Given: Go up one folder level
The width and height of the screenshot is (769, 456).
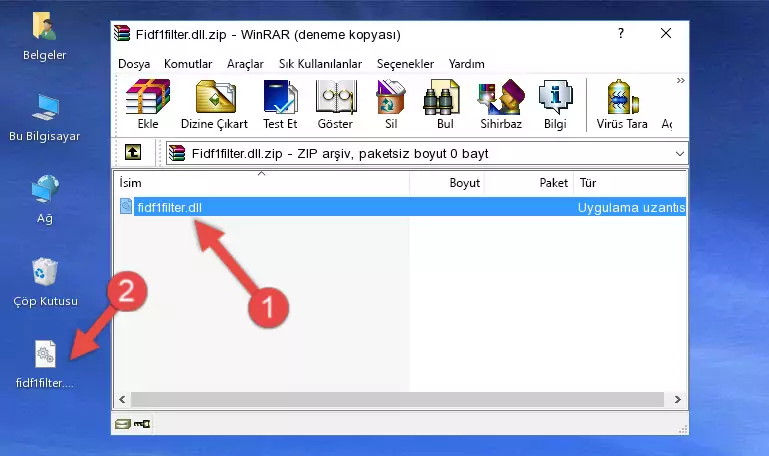Looking at the screenshot, I should point(133,152).
